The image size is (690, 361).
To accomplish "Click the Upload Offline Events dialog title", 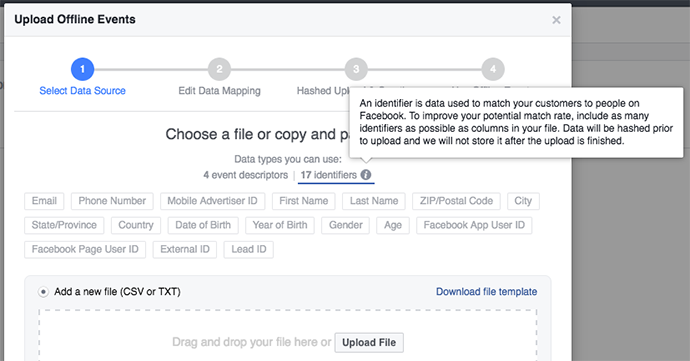I will [x=75, y=19].
